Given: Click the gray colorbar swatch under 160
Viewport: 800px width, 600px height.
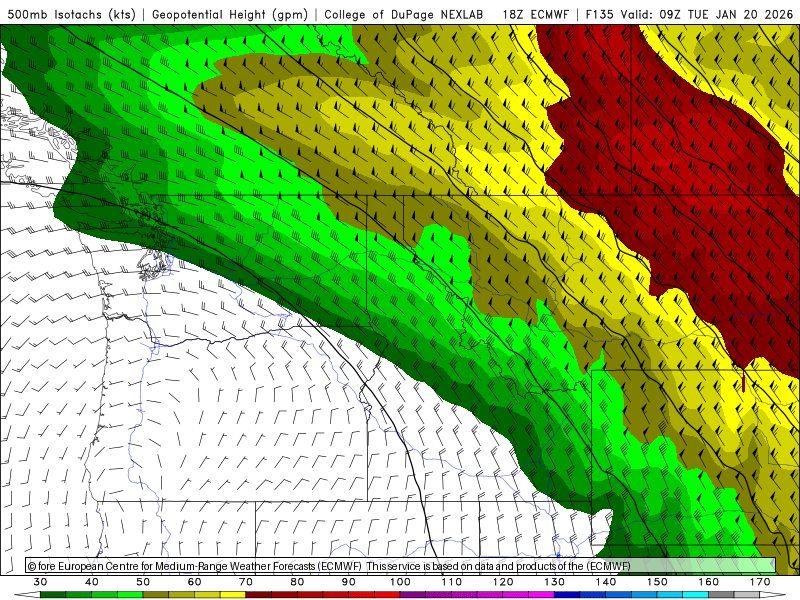Looking at the screenshot, I should point(721,595).
